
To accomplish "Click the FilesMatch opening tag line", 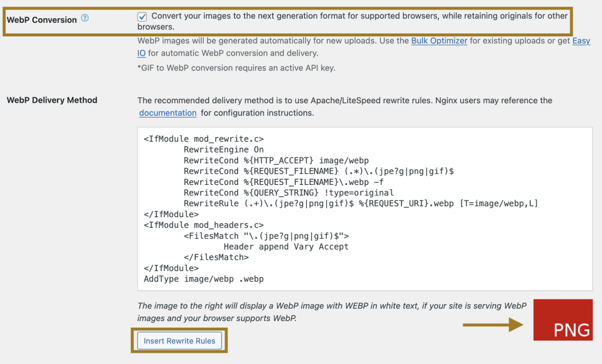I will coord(266,236).
